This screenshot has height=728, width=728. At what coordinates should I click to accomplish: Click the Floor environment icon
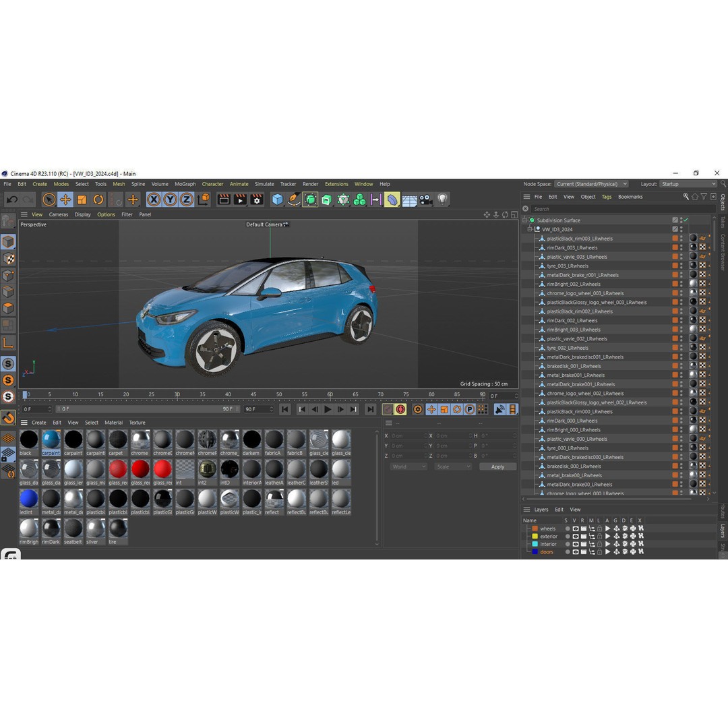click(409, 200)
